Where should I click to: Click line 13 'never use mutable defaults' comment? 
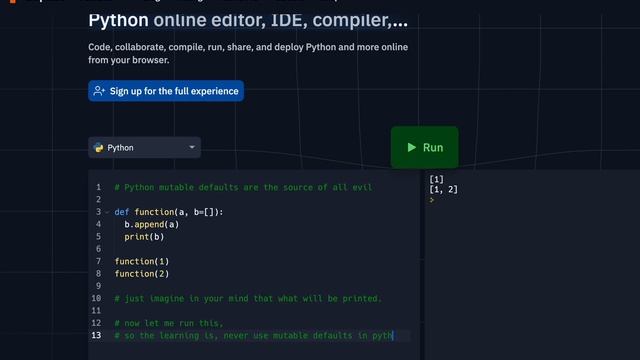point(253,336)
